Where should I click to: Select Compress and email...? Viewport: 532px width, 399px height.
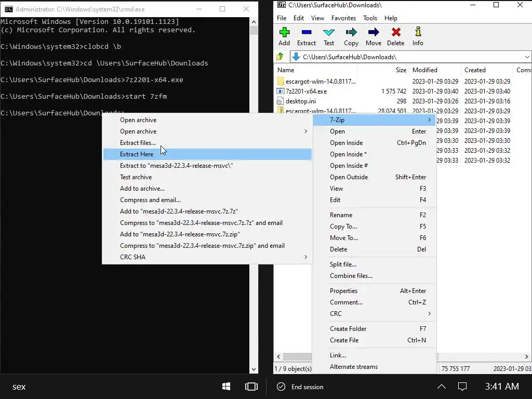pyautogui.click(x=207, y=200)
